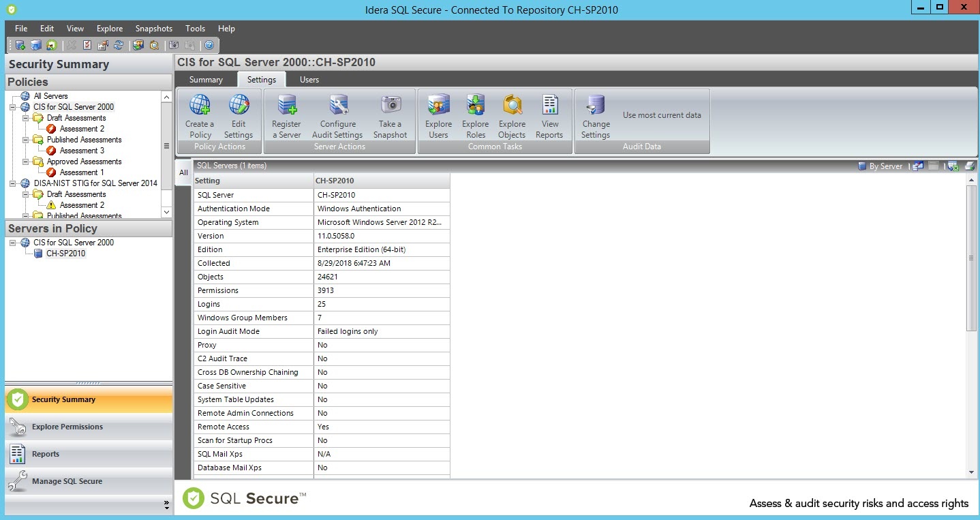
Task: Click the small toolbar's magnifier explore icon
Action: [154, 45]
